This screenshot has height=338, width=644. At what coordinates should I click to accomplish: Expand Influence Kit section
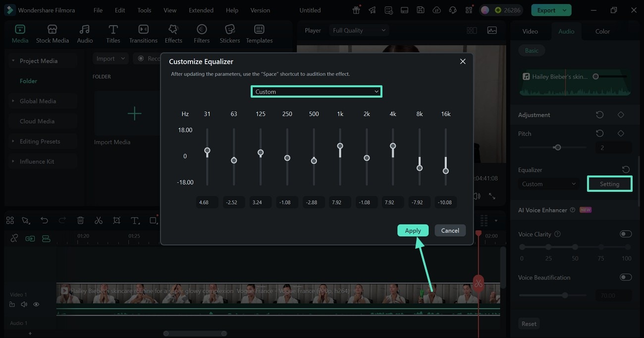click(x=13, y=162)
